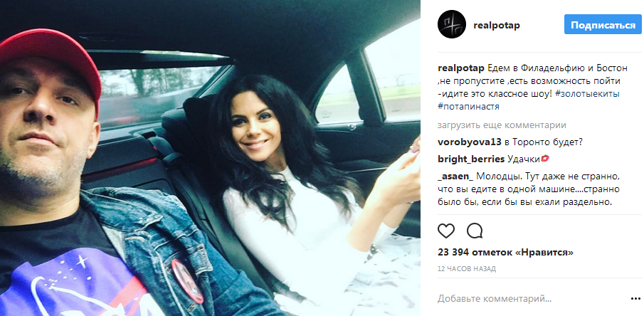This screenshot has width=644, height=316.
Task: Open _asaen_ commenter profile
Action: pos(456,177)
